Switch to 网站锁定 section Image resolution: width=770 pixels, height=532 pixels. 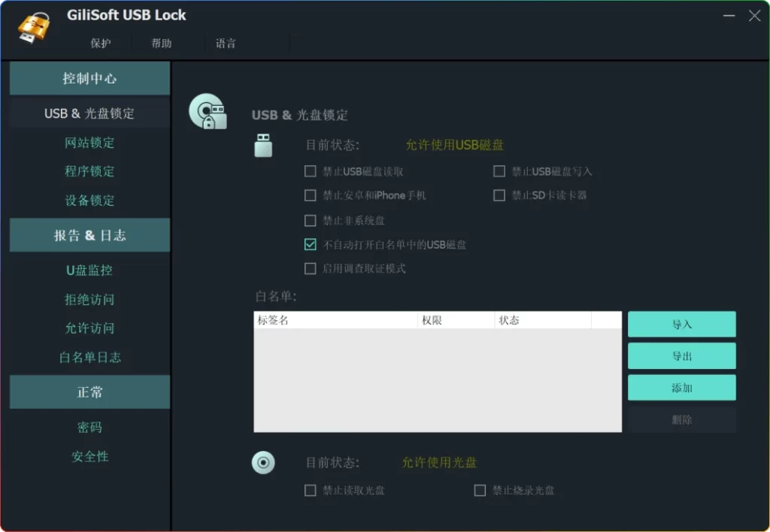pos(89,142)
